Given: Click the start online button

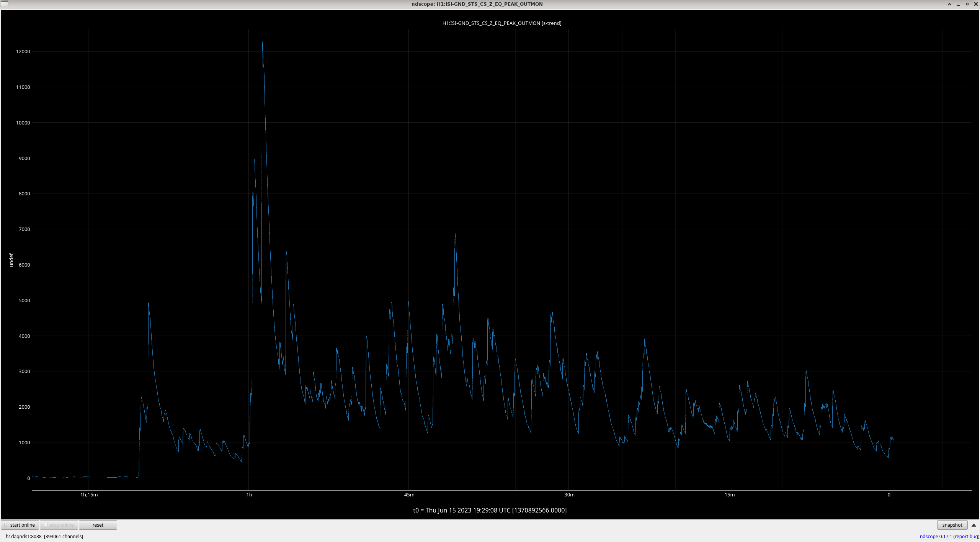Looking at the screenshot, I should 20,525.
